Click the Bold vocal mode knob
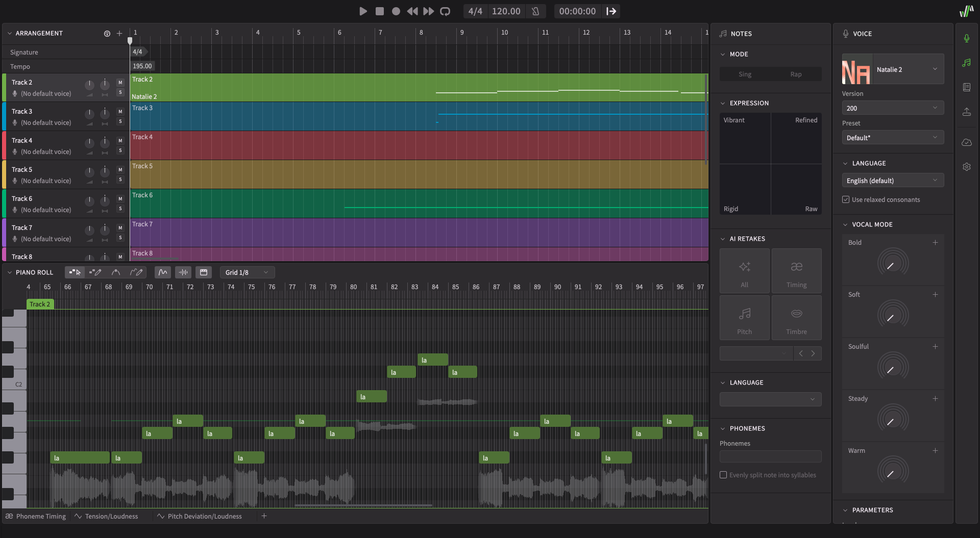Viewport: 980px width, 538px height. coord(893,263)
